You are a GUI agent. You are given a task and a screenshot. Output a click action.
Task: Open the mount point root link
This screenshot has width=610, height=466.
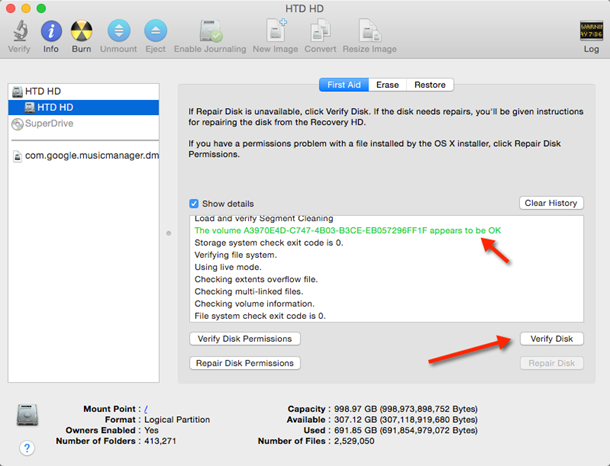(x=146, y=408)
